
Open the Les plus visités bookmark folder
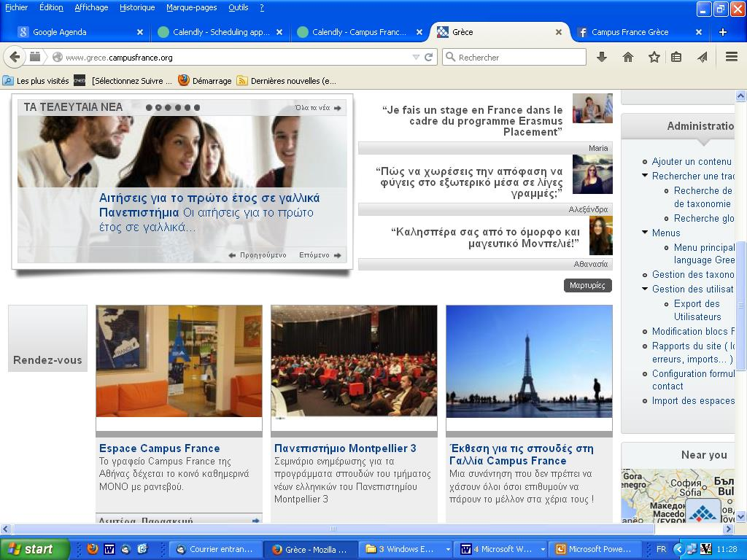[x=36, y=81]
